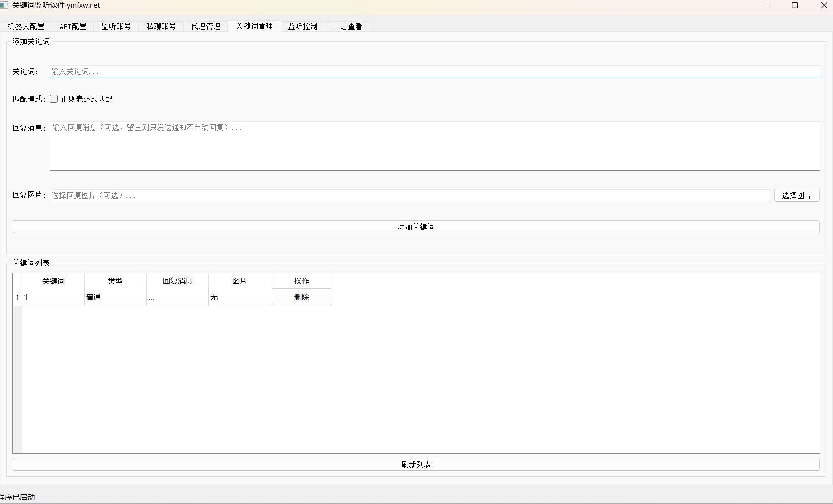Delete keyword row 1 with 删除
The width and height of the screenshot is (833, 504).
(x=301, y=297)
